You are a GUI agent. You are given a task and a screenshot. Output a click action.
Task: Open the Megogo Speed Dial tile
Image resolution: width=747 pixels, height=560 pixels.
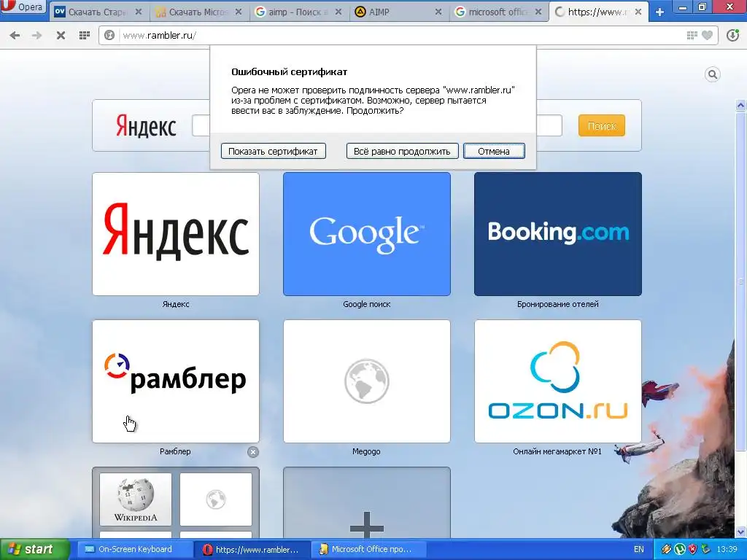point(367,381)
